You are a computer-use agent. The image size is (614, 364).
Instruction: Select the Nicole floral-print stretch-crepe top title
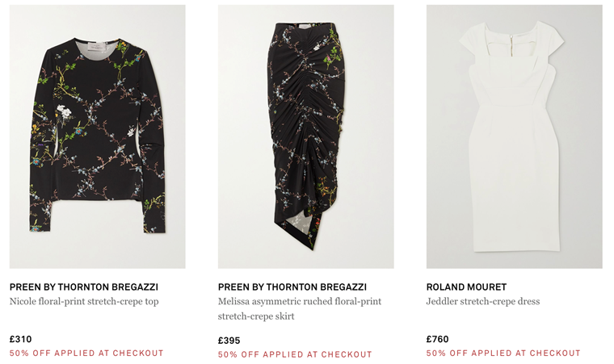pyautogui.click(x=84, y=301)
